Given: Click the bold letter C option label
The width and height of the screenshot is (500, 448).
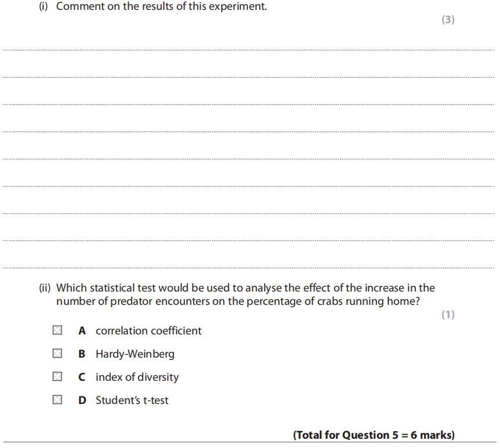Looking at the screenshot, I should tap(82, 377).
